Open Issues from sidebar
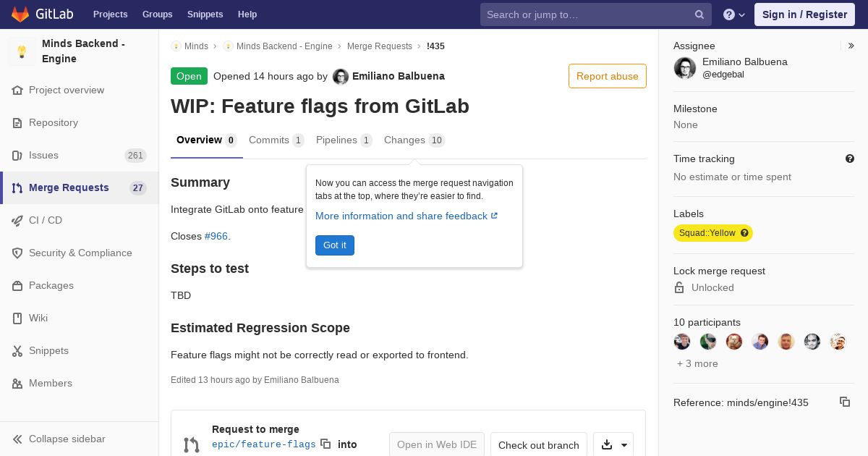Screen dimensions: 868x456 tap(43, 155)
